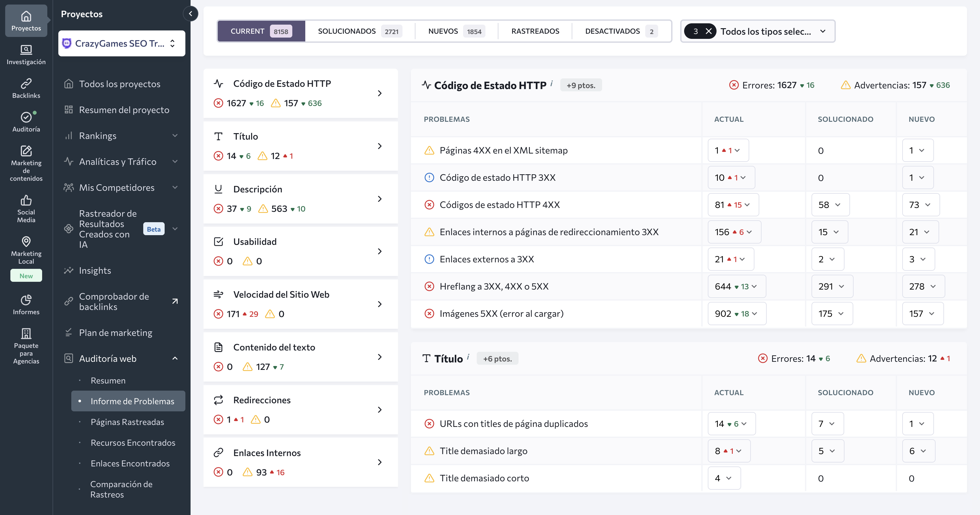Open the Backlinks sidebar icon
980x515 pixels.
tap(26, 83)
